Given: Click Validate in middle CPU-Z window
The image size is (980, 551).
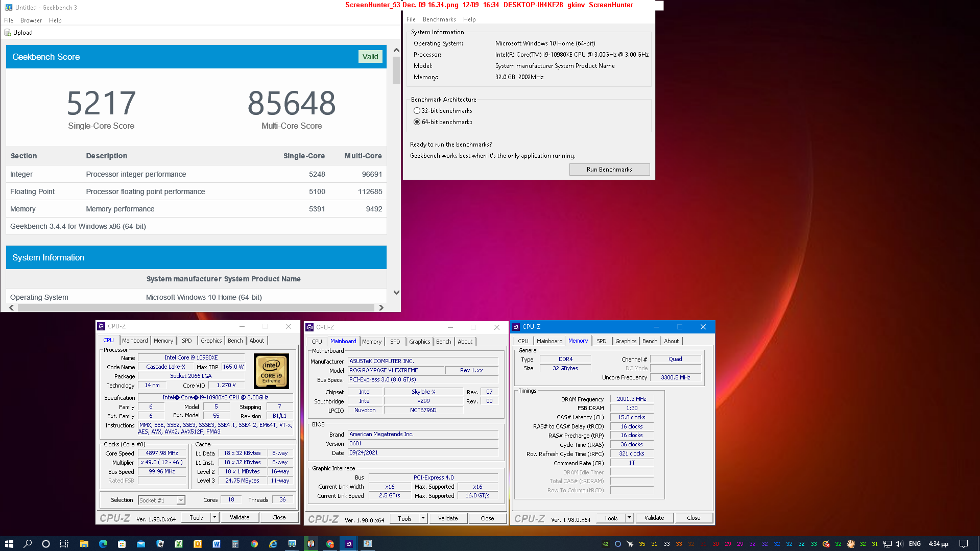Looking at the screenshot, I should click(448, 518).
